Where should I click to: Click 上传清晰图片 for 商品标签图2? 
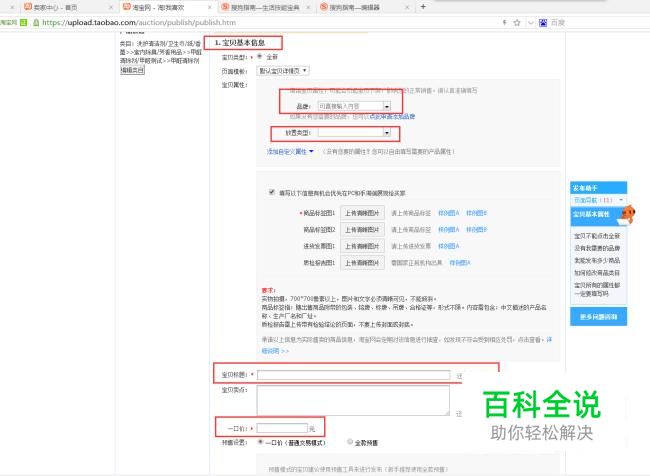[362, 230]
